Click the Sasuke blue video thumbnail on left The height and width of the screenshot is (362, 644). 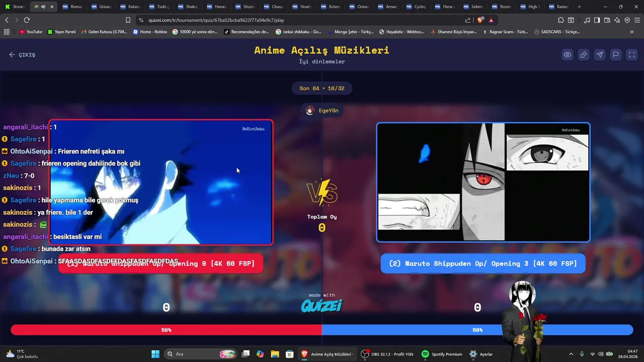[161, 183]
